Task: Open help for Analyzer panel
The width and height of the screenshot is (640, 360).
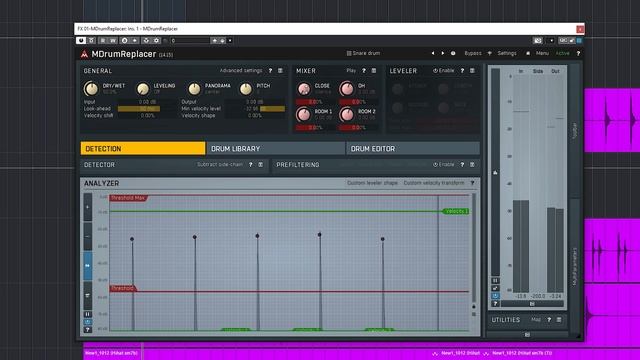Action: click(x=472, y=183)
